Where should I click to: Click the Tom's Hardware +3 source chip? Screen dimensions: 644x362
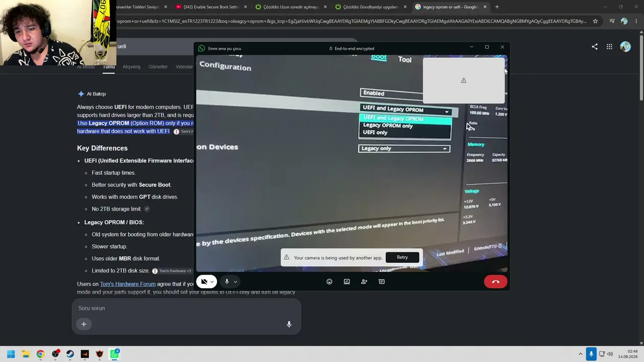click(172, 271)
